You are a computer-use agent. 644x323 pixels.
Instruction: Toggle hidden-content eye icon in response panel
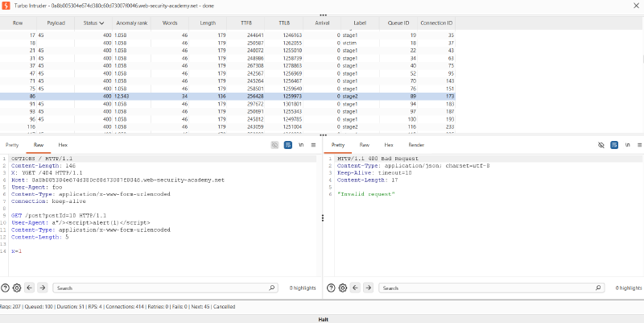601,145
